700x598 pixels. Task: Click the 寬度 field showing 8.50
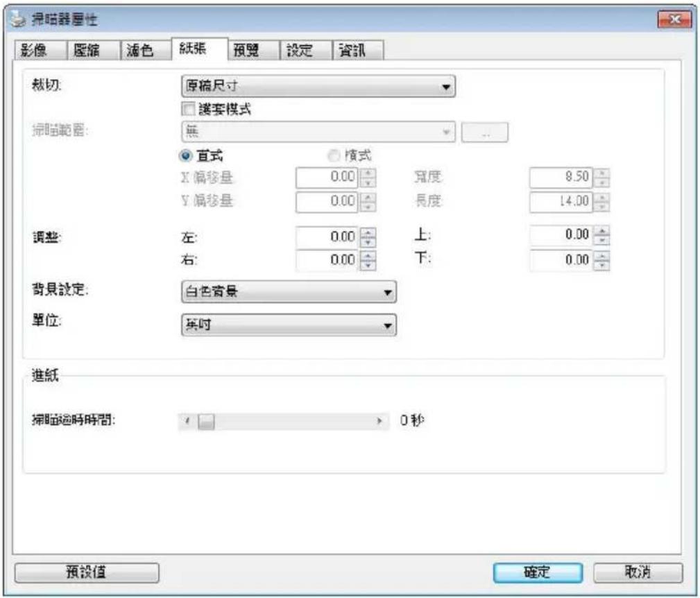click(561, 177)
